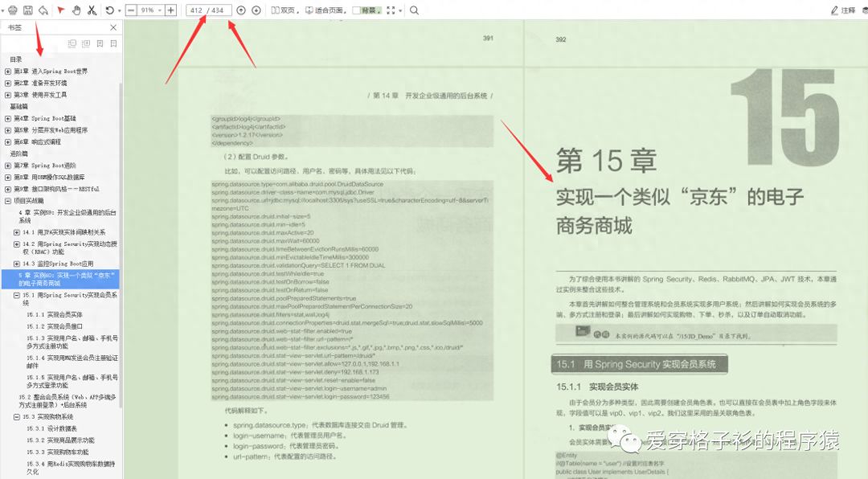Image resolution: width=868 pixels, height=479 pixels.
Task: Collapse 15.1 用Spring Security实现会员系统
Action: coord(17,296)
